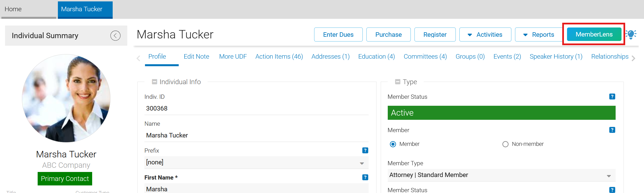The height and width of the screenshot is (193, 644).
Task: View Action Items (46) tab
Action: (279, 56)
